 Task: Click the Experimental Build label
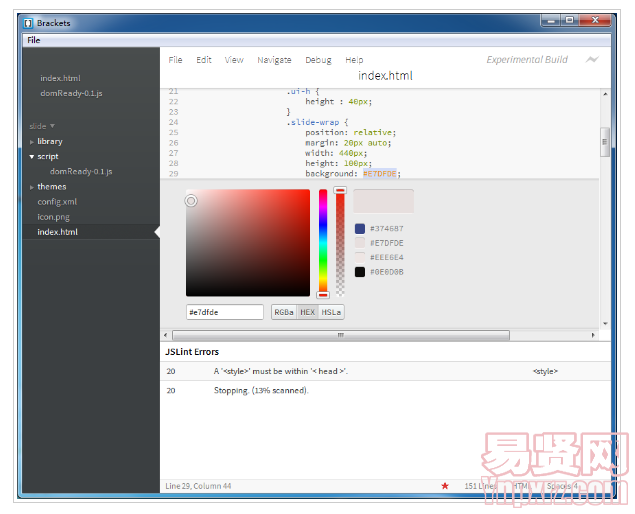527,60
